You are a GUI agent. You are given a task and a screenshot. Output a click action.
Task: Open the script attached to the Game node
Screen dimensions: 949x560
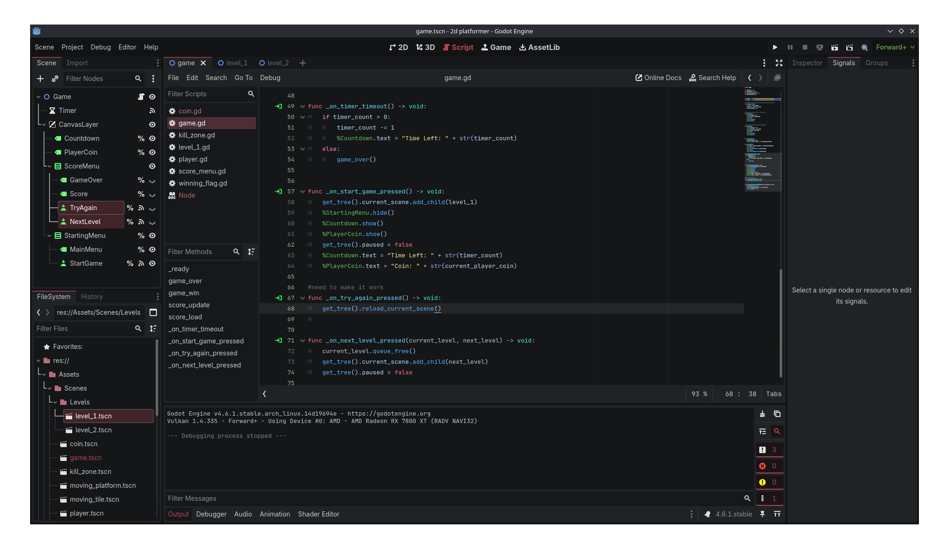pyautogui.click(x=141, y=97)
